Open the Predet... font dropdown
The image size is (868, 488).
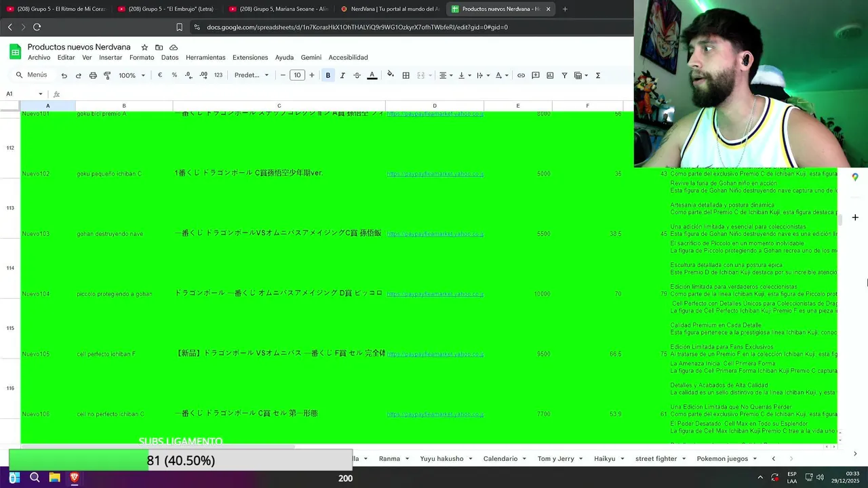pos(252,75)
